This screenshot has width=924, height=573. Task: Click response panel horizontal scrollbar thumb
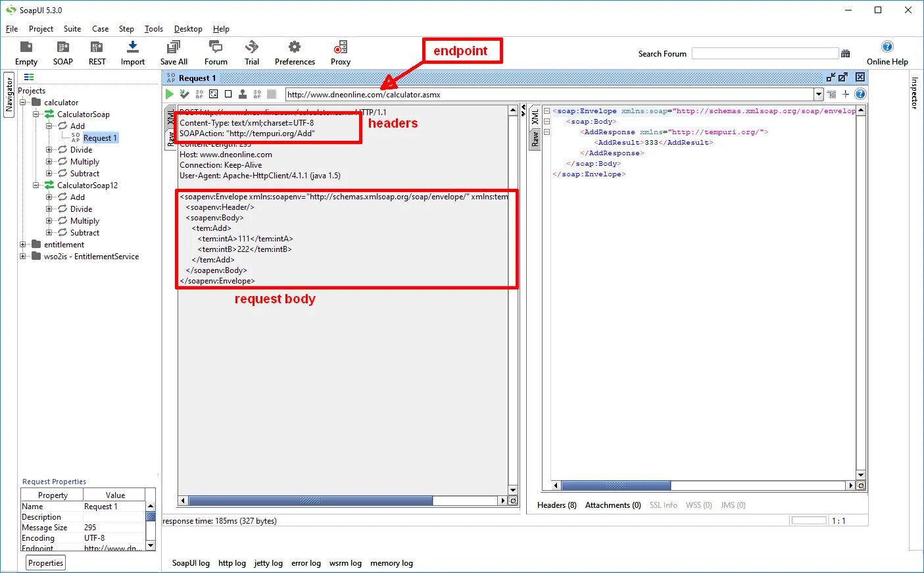(x=616, y=486)
